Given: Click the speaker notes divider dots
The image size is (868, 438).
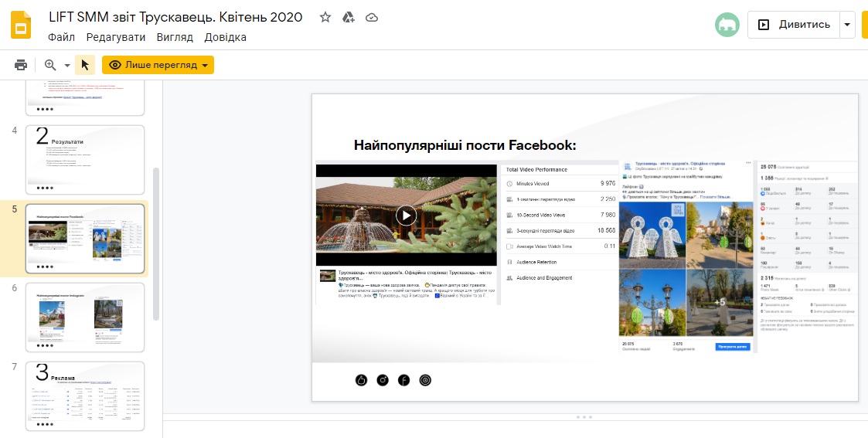Looking at the screenshot, I should point(584,417).
